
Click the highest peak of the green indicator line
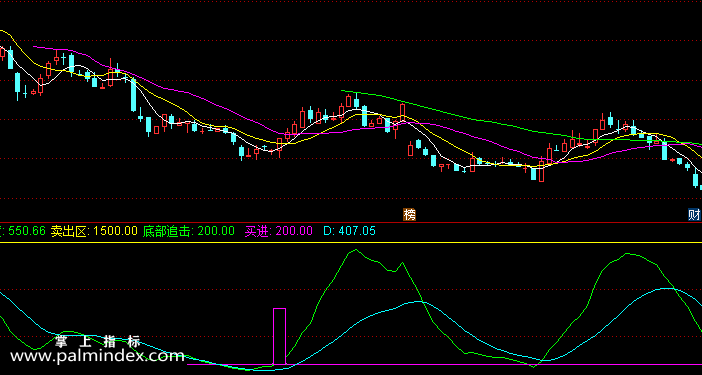[x=356, y=250]
